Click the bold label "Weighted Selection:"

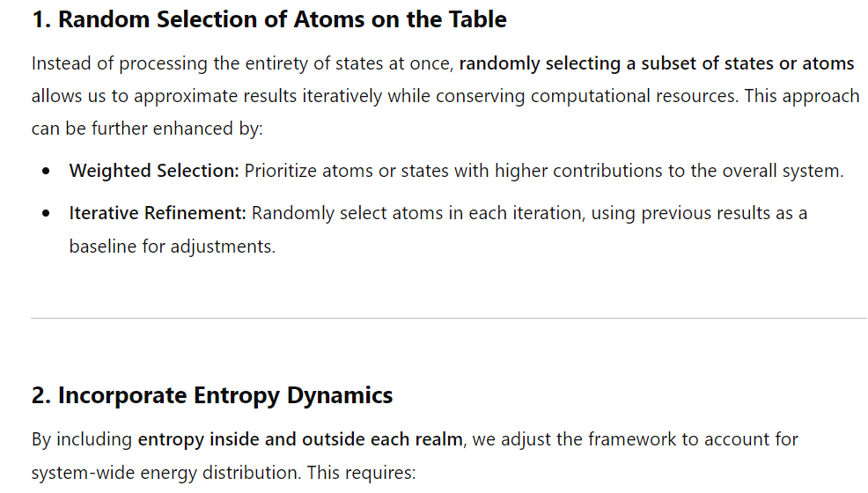(154, 171)
